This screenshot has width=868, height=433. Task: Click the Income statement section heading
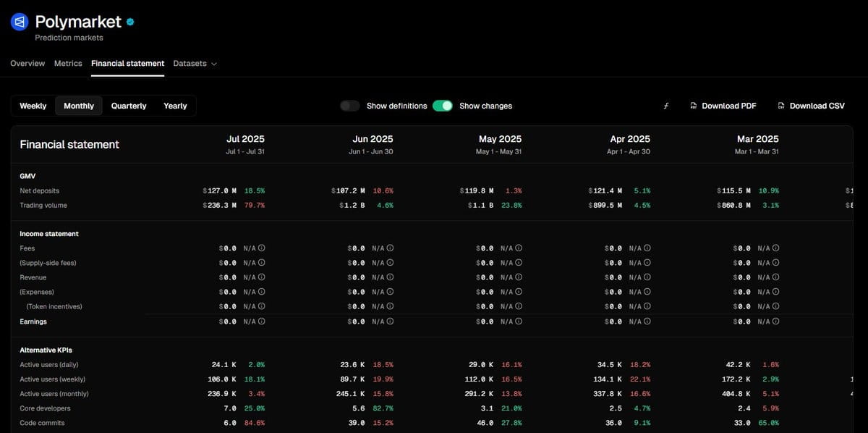pyautogui.click(x=49, y=234)
